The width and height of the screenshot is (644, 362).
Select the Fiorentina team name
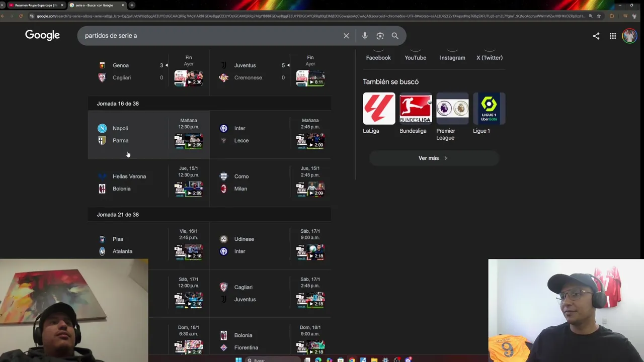tap(246, 347)
